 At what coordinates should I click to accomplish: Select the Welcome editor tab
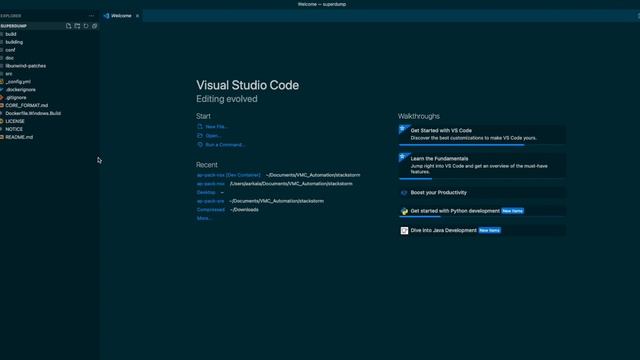click(121, 16)
